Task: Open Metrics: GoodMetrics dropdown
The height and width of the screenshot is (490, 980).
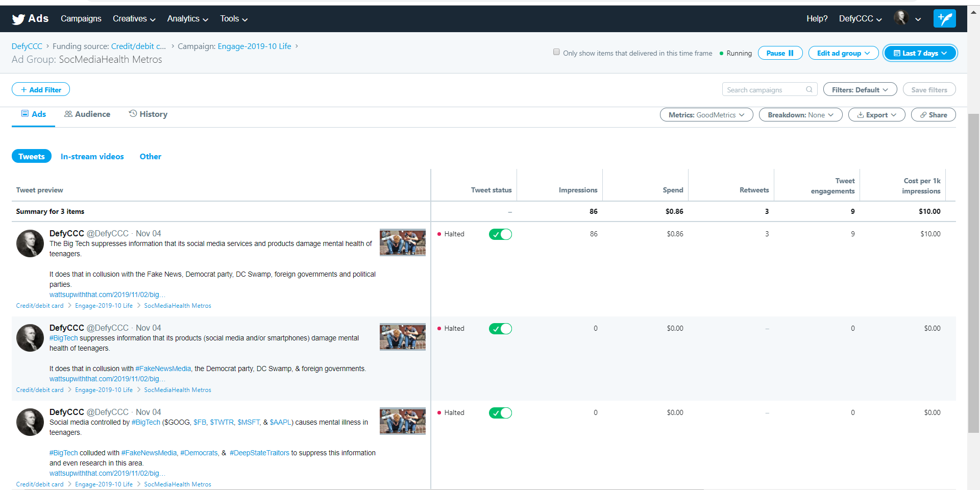Action: click(x=706, y=115)
